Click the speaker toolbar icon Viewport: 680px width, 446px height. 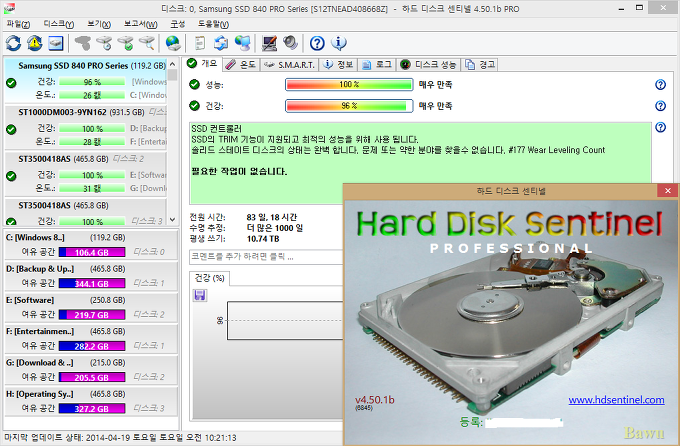290,43
